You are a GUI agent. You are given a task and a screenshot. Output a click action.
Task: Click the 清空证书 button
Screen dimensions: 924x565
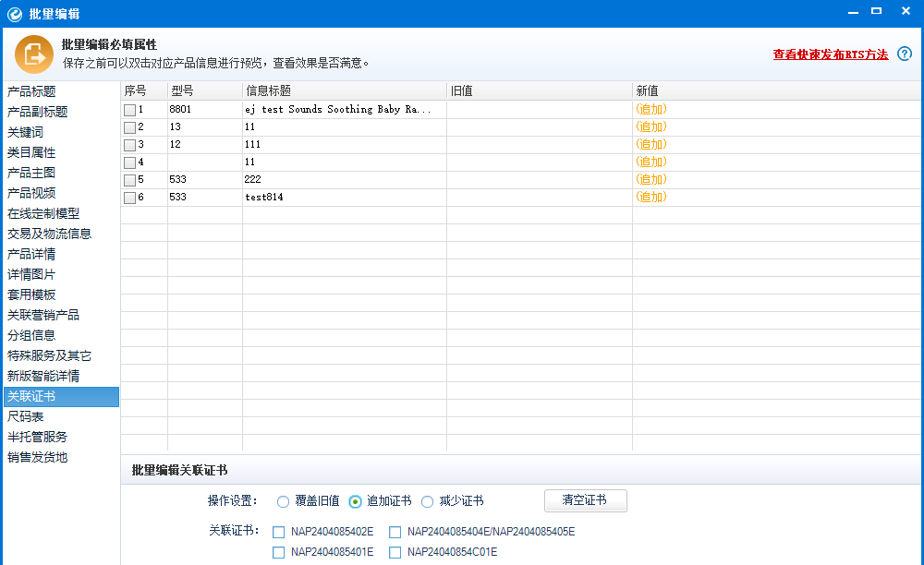585,500
